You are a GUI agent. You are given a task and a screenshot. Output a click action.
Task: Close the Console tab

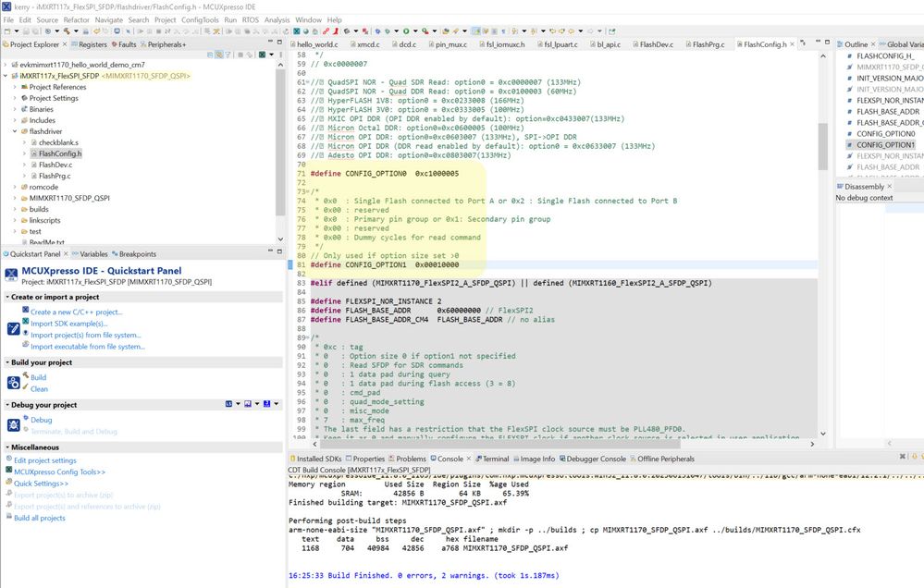[x=469, y=459]
